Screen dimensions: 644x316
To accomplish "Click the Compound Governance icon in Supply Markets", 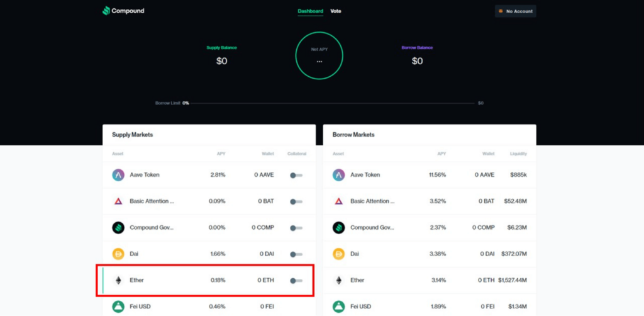I will tap(118, 228).
